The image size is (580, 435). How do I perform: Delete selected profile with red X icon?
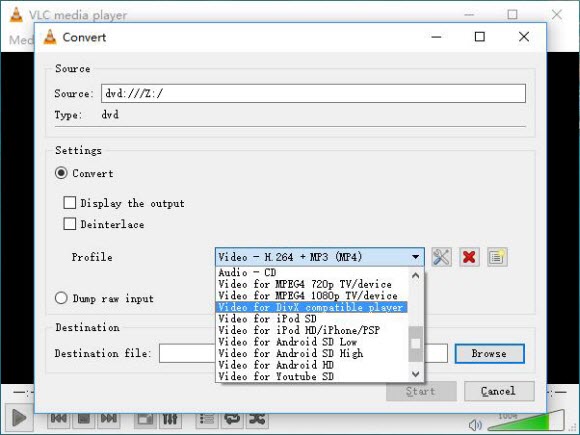469,257
